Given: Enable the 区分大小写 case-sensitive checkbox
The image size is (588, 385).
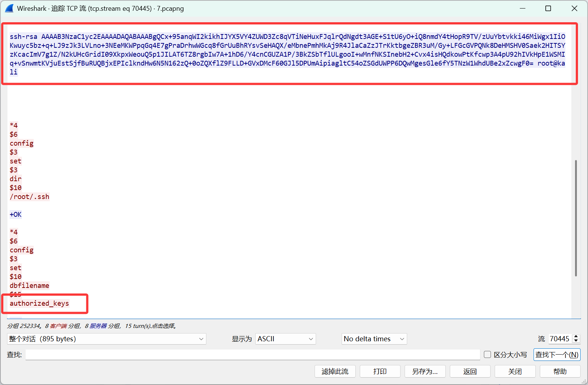Looking at the screenshot, I should (x=487, y=355).
